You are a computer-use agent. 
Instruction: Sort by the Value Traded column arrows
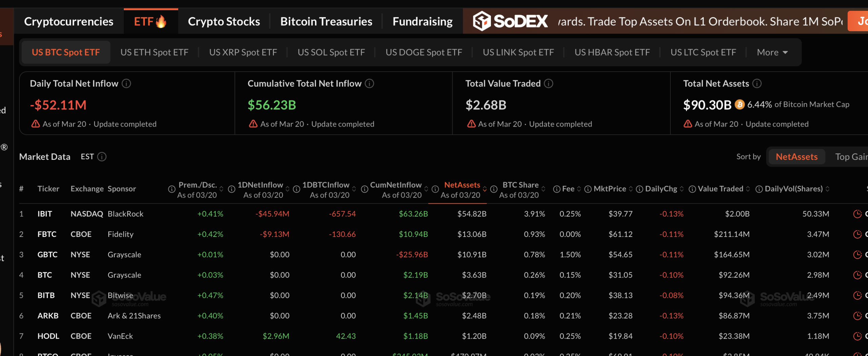click(x=748, y=189)
